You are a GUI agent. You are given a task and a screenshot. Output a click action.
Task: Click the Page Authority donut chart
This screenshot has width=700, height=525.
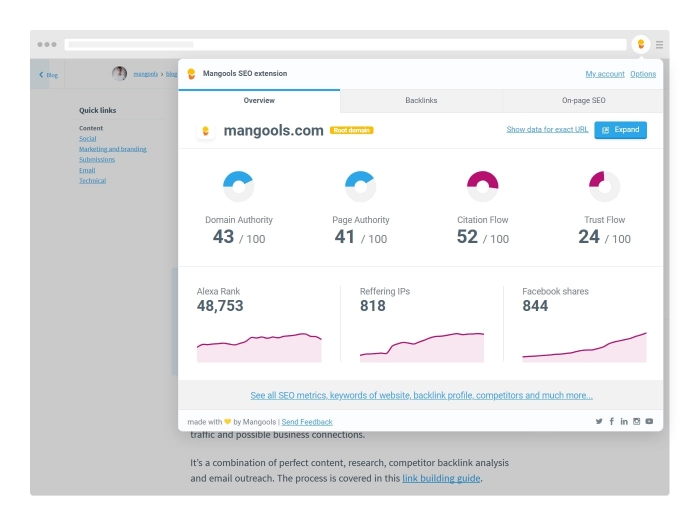pos(360,187)
